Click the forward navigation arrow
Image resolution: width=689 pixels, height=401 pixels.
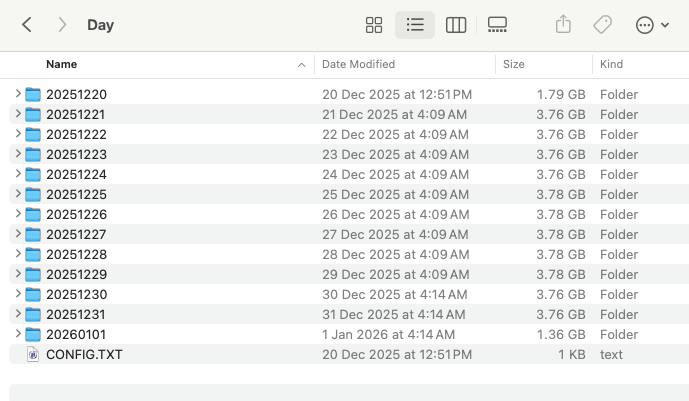pyautogui.click(x=62, y=25)
